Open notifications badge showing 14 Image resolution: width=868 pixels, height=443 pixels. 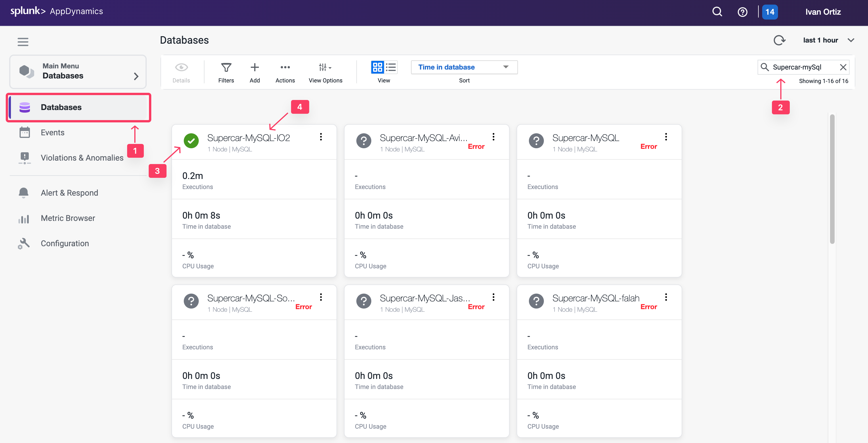770,12
